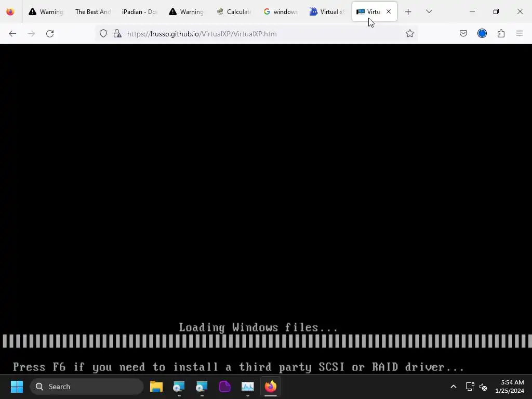Open File Explorer from taskbar

point(156,387)
